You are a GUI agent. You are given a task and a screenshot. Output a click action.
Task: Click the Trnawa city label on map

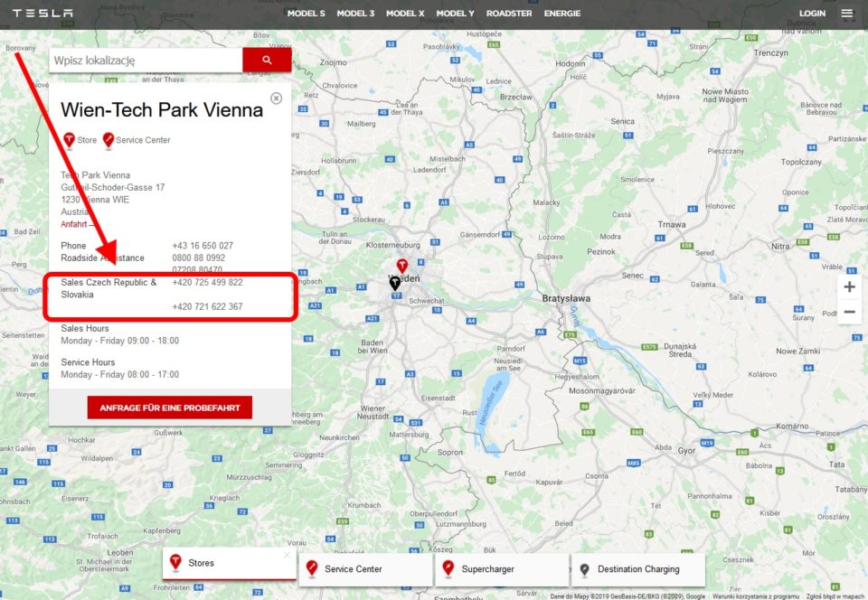(672, 224)
